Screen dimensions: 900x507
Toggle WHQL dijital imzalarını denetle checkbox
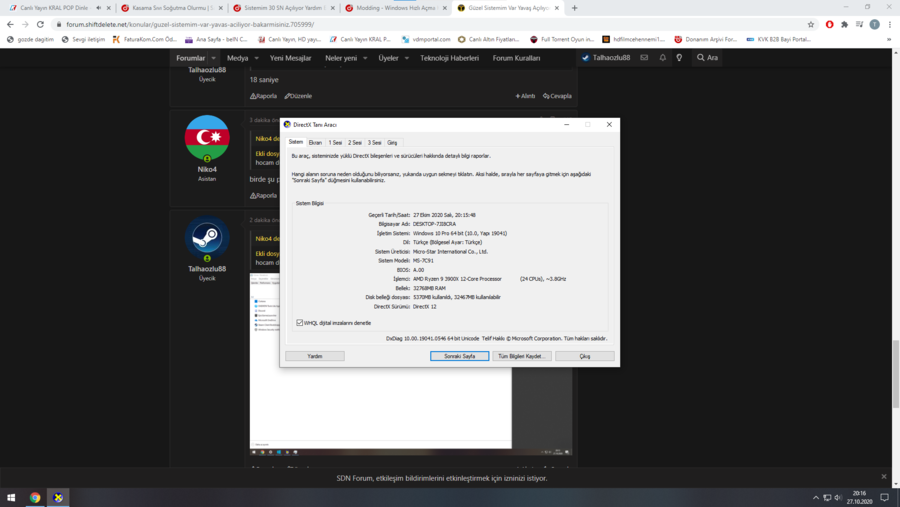point(300,323)
